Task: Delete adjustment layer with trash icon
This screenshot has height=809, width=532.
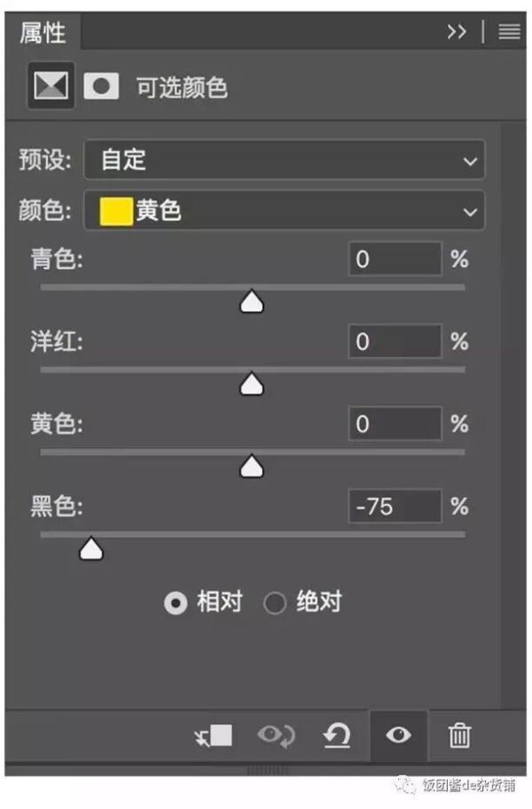Action: (x=459, y=735)
